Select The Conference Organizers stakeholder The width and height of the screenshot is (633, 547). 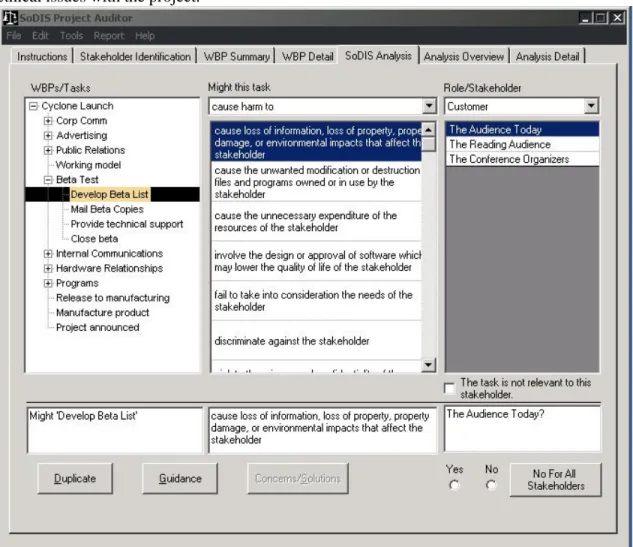tap(522, 159)
